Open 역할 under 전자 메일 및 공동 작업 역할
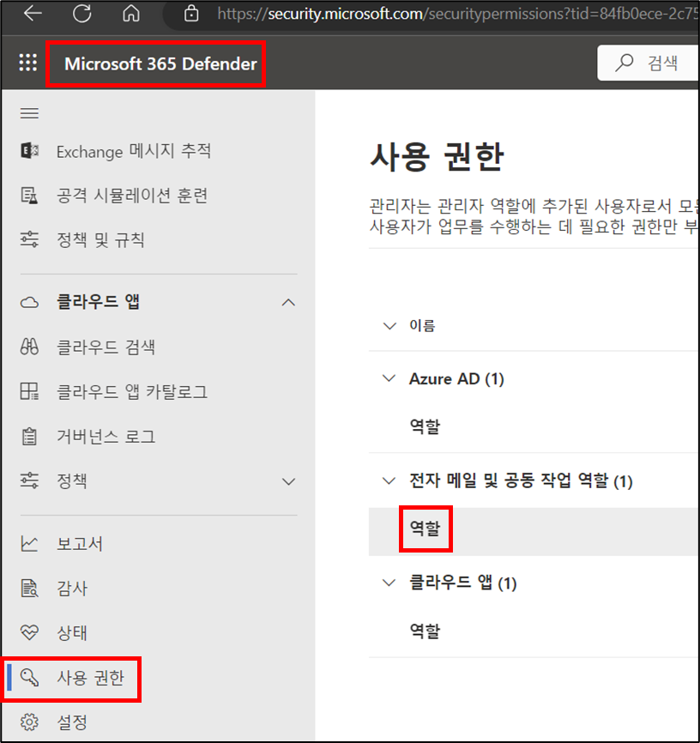This screenshot has width=700, height=743. pyautogui.click(x=425, y=528)
